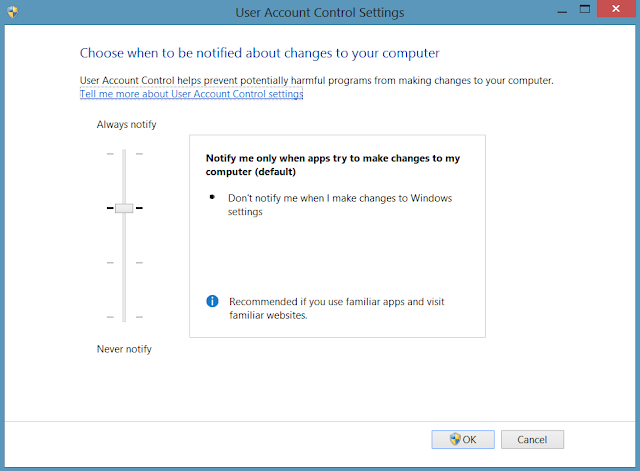Click the shield icon on the OK button
This screenshot has height=471, width=640.
tap(454, 439)
